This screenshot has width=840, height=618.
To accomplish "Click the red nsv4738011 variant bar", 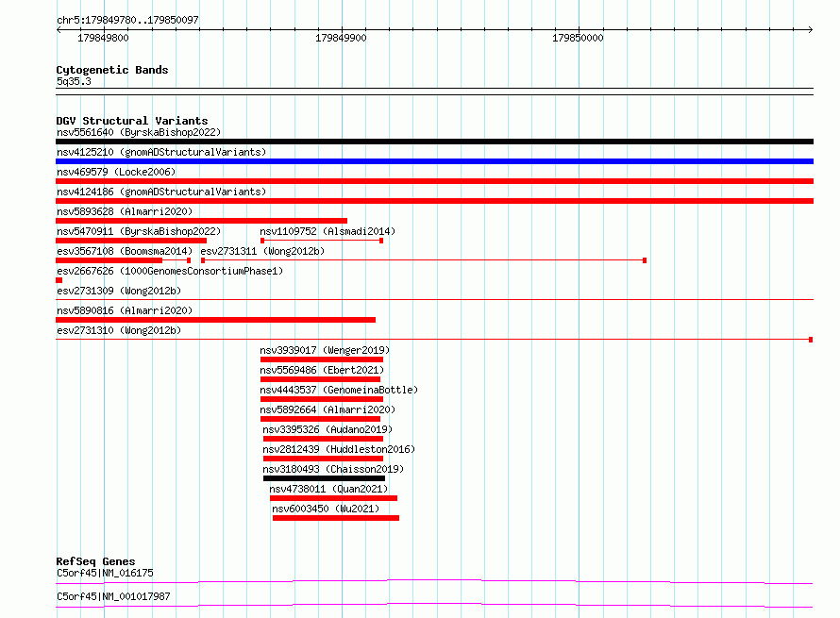I will coord(334,498).
